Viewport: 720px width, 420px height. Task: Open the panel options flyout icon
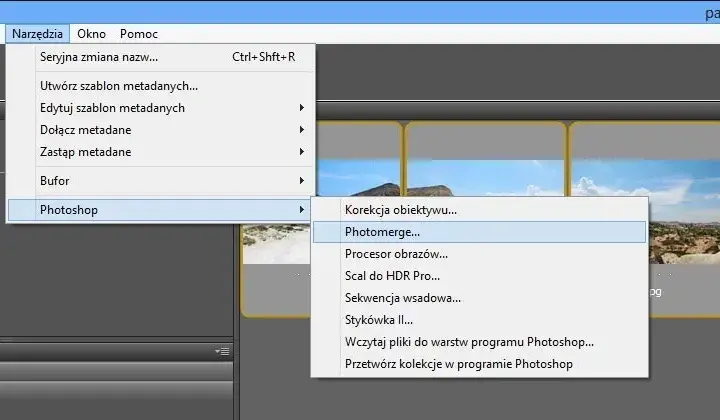click(x=222, y=352)
